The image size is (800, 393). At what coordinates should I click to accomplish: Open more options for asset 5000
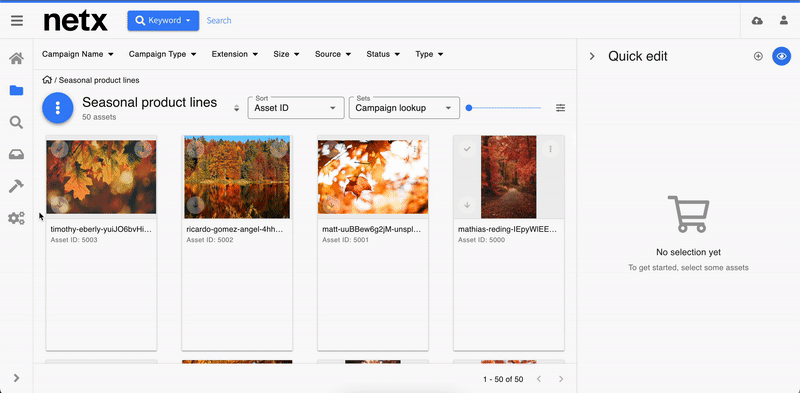coord(551,149)
